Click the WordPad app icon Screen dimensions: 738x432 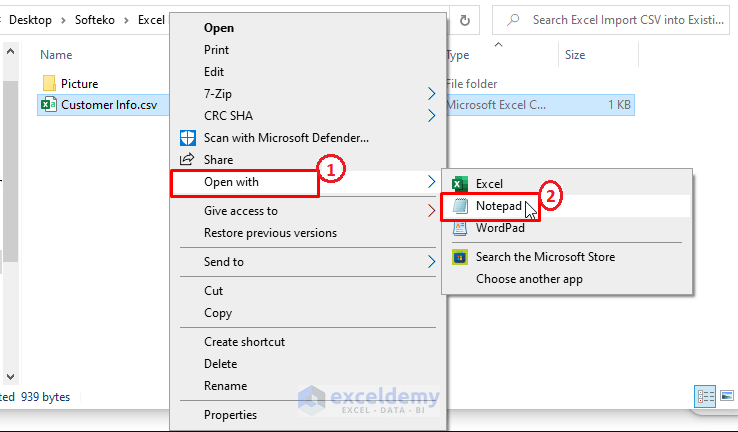(460, 227)
